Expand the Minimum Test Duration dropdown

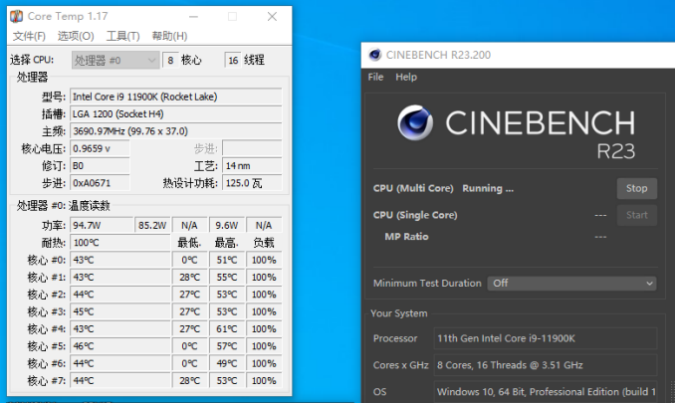572,283
